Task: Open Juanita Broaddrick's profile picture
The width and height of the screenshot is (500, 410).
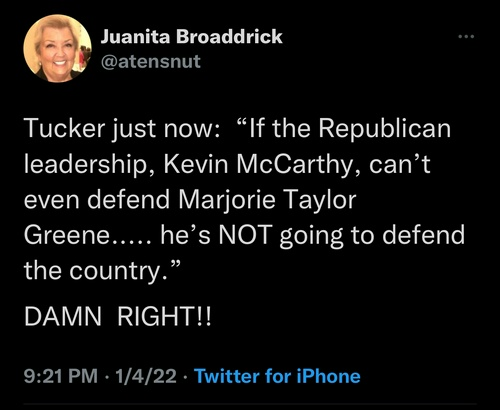Action: (58, 48)
